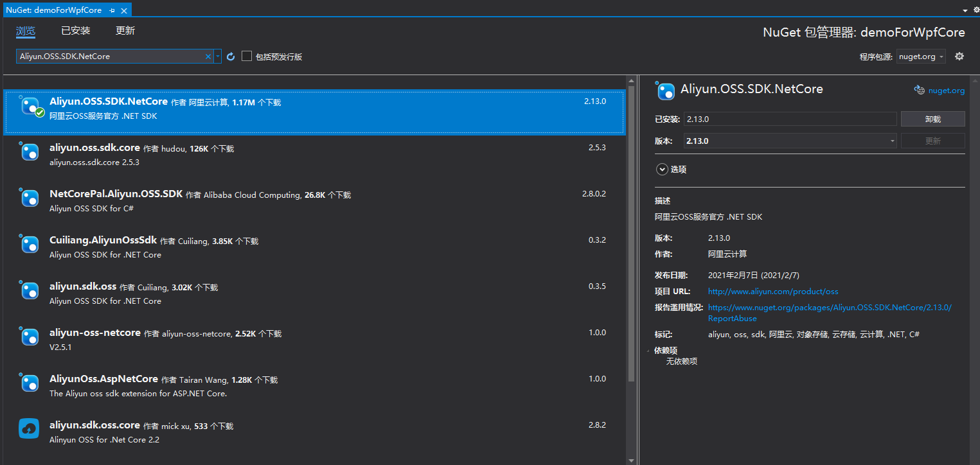The height and width of the screenshot is (465, 980).
Task: Click the refresh search results icon
Action: tap(231, 57)
